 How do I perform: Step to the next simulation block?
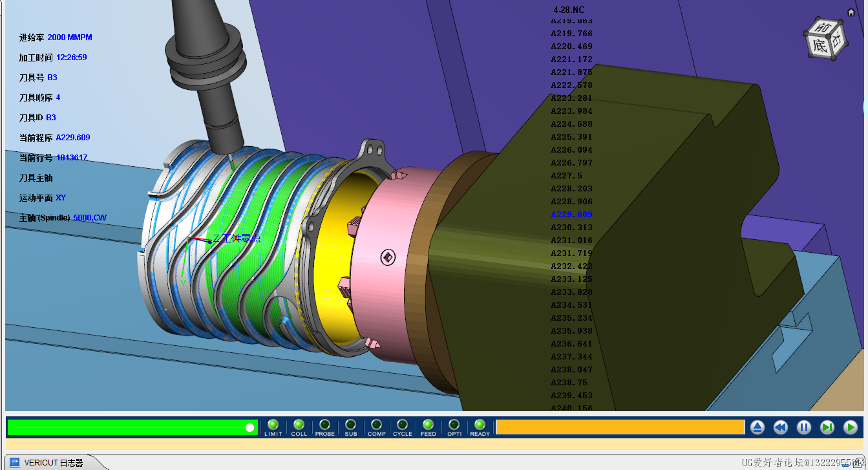tap(827, 427)
